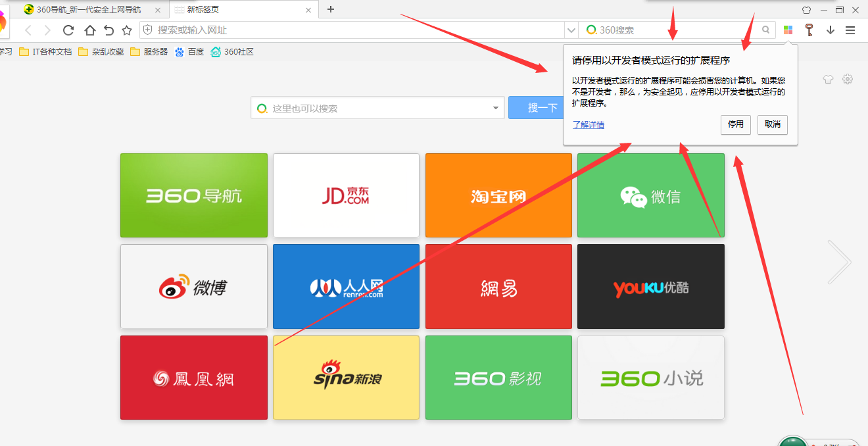Viewport: 868px width, 446px height.
Task: Click the shirt theme icon on new tab page
Action: 828,79
